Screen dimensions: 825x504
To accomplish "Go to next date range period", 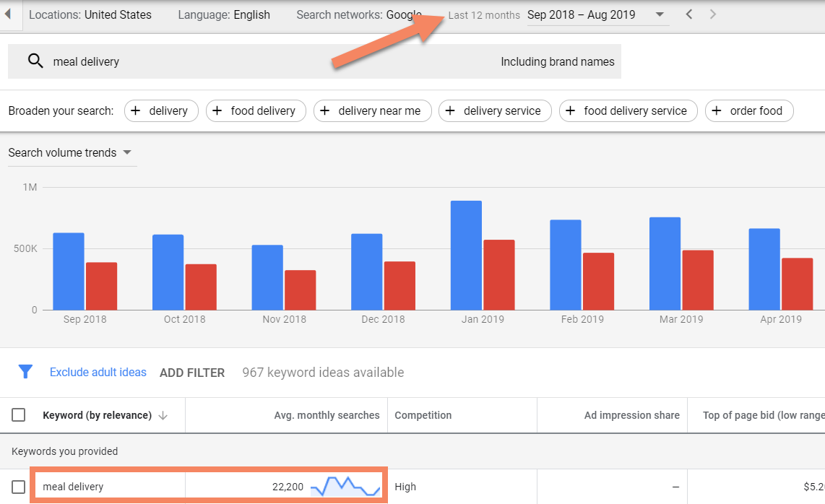I will (x=713, y=14).
